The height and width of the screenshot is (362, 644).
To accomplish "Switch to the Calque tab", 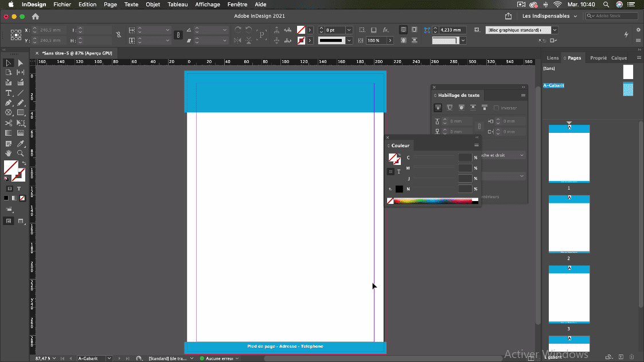I will (619, 58).
